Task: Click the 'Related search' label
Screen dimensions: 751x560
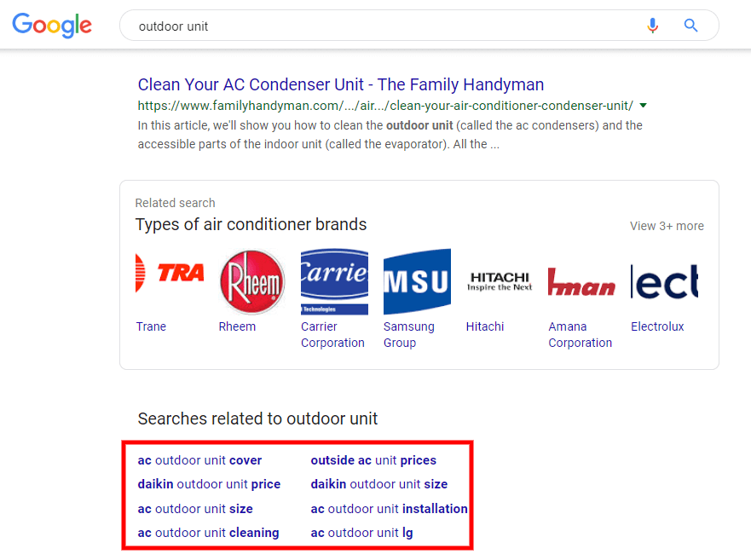Action: [175, 203]
